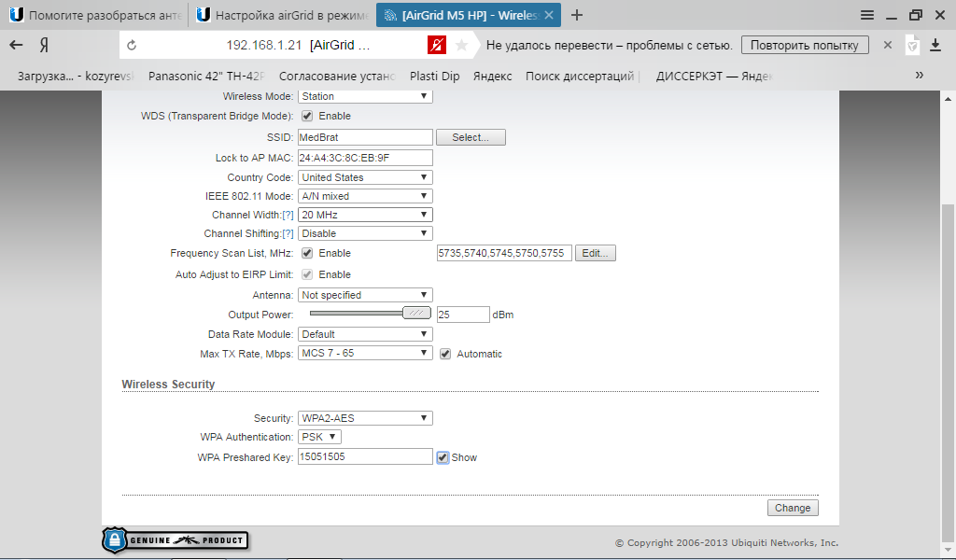Viewport: 956px width, 560px height.
Task: Open the Data Rate Module dropdown
Action: click(365, 334)
